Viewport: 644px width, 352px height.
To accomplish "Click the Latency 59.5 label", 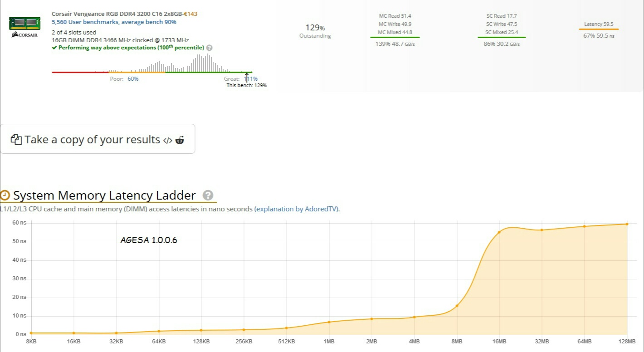I will pyautogui.click(x=599, y=24).
